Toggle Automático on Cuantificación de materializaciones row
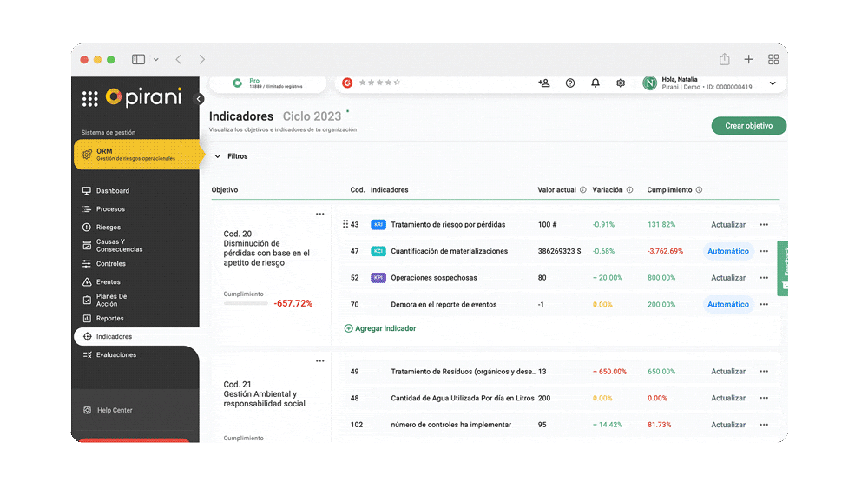The height and width of the screenshot is (489, 868). (727, 251)
